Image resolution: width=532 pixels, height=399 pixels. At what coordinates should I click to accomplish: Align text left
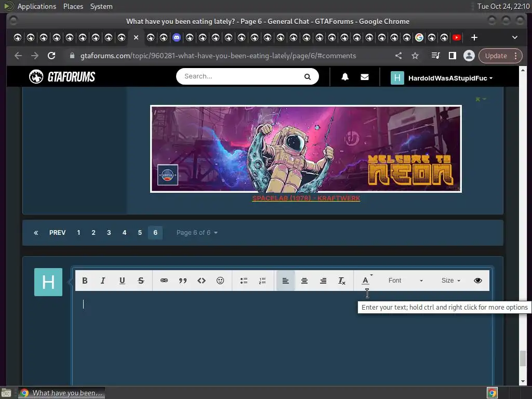click(x=286, y=281)
